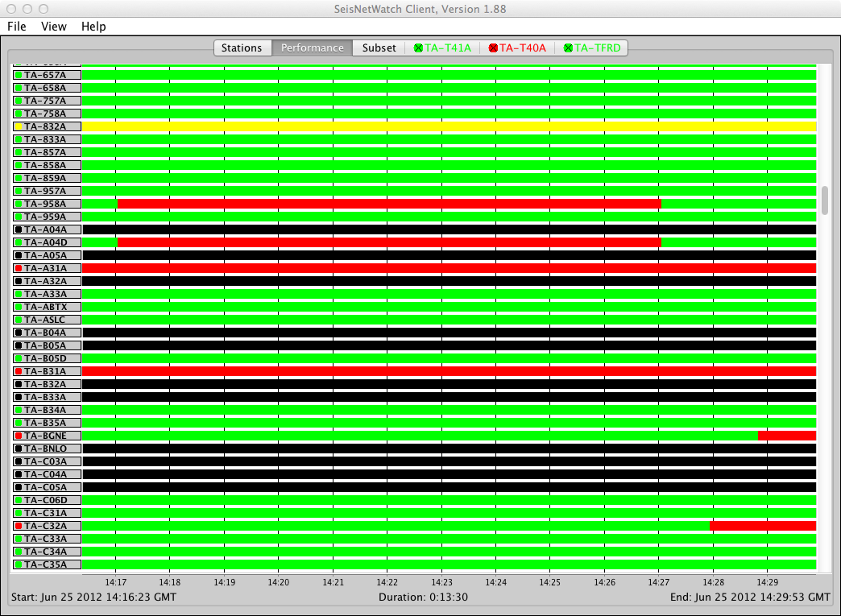Viewport: 841px width, 616px height.
Task: Open the TA-T41A station tab
Action: pos(442,48)
